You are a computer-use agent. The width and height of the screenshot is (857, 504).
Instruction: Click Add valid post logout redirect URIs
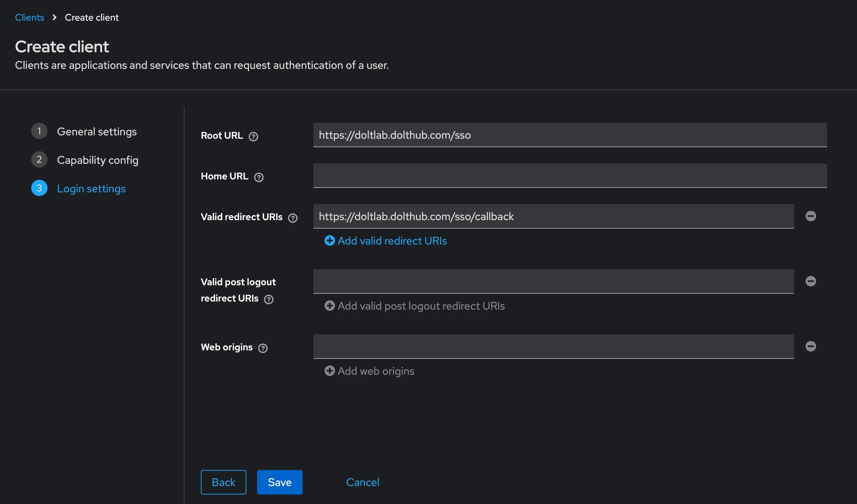tap(415, 306)
